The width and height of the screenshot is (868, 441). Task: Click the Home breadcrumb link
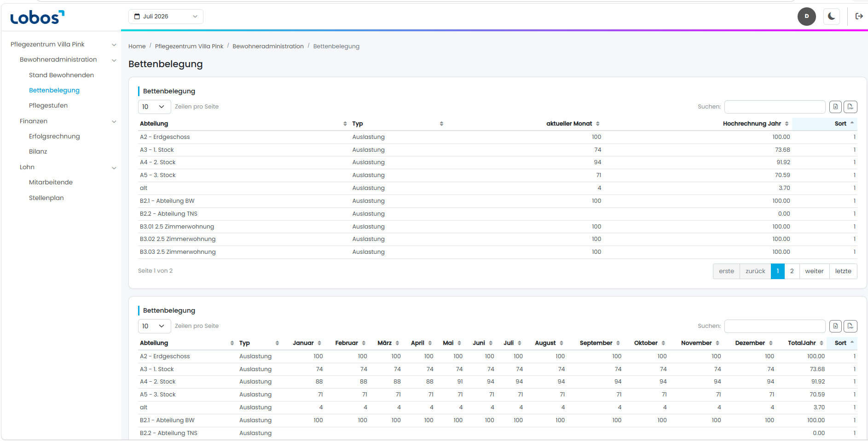(137, 46)
